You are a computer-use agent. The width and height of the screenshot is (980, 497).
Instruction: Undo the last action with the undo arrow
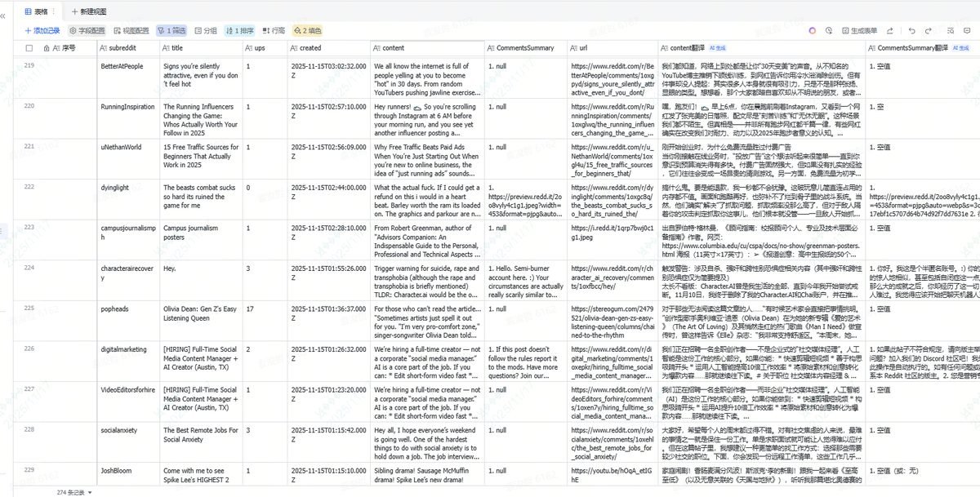pyautogui.click(x=912, y=30)
